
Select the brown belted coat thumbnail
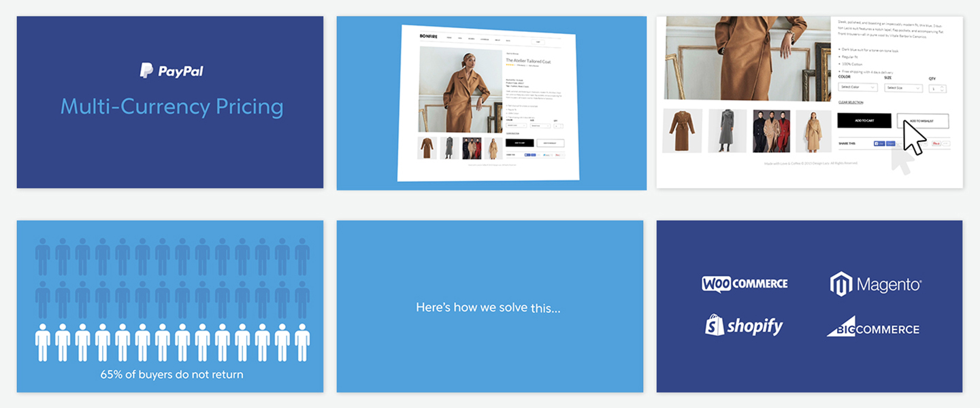681,131
